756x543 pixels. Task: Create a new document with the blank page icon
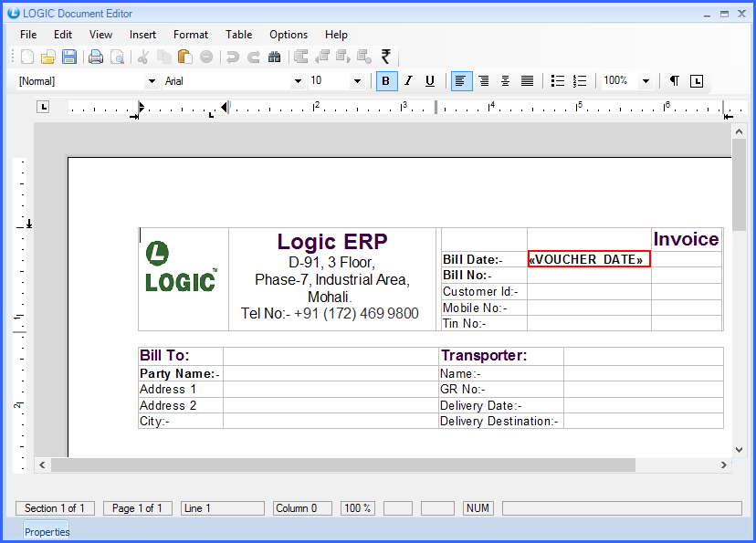(x=27, y=57)
